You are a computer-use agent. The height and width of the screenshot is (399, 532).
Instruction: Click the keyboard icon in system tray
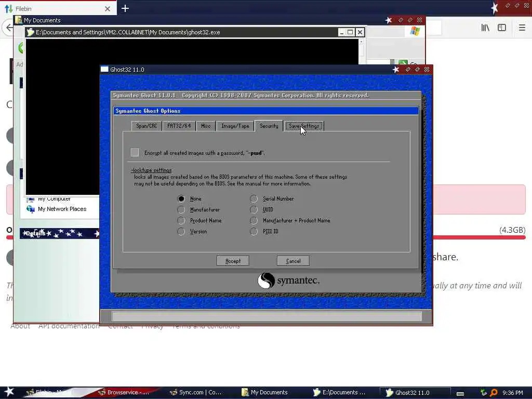point(460,393)
